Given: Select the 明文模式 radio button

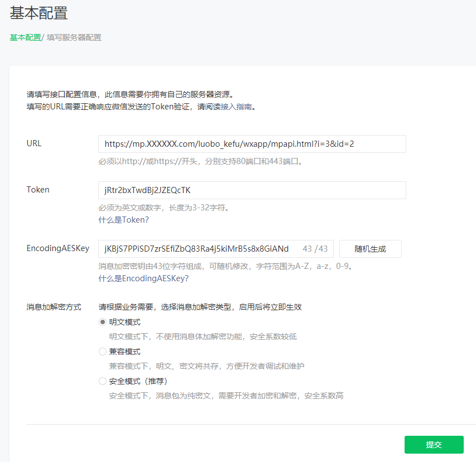Looking at the screenshot, I should tap(103, 322).
